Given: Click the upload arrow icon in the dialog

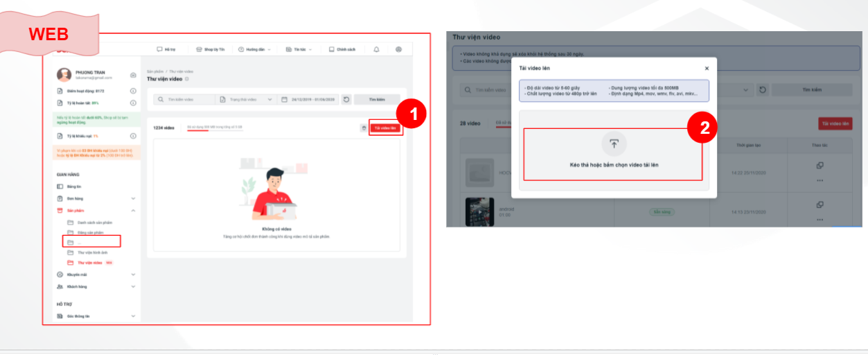Looking at the screenshot, I should (614, 144).
